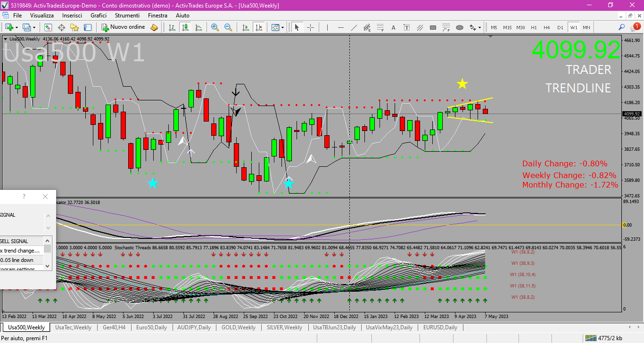Image resolution: width=644 pixels, height=343 pixels.
Task: Switch to GOLD,Weekly chart tab
Action: pyautogui.click(x=239, y=327)
